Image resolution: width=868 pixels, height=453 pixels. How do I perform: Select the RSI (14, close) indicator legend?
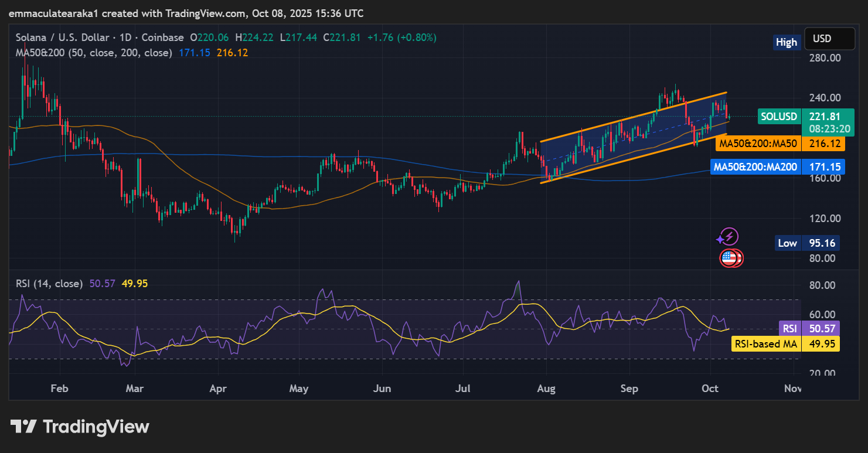click(49, 284)
